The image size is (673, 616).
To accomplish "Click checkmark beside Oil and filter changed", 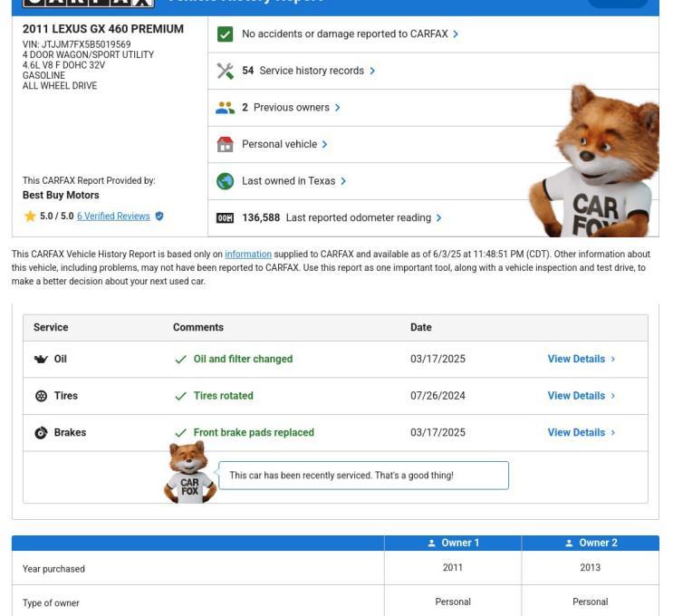I will 180,360.
